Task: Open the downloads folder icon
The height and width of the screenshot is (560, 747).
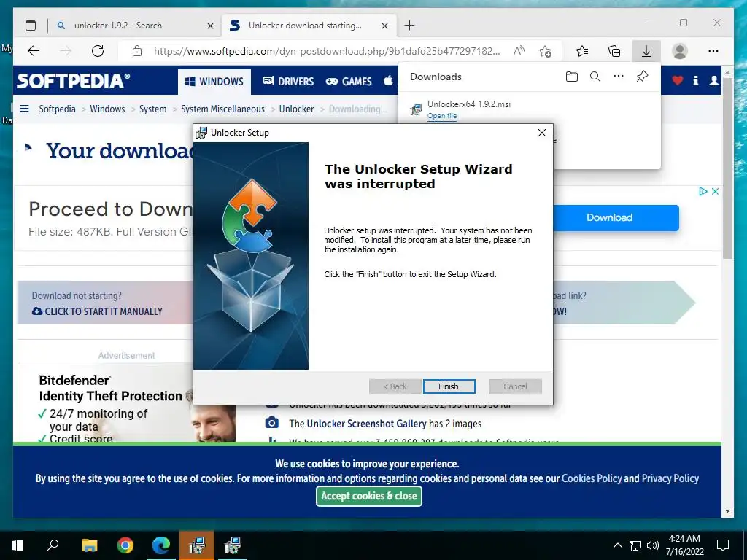Action: pyautogui.click(x=572, y=77)
